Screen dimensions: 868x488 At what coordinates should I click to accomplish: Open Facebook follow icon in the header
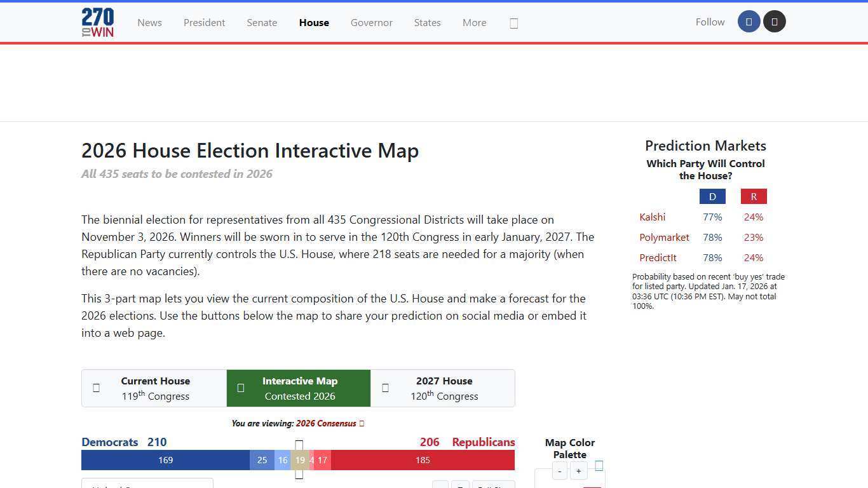pyautogui.click(x=749, y=21)
